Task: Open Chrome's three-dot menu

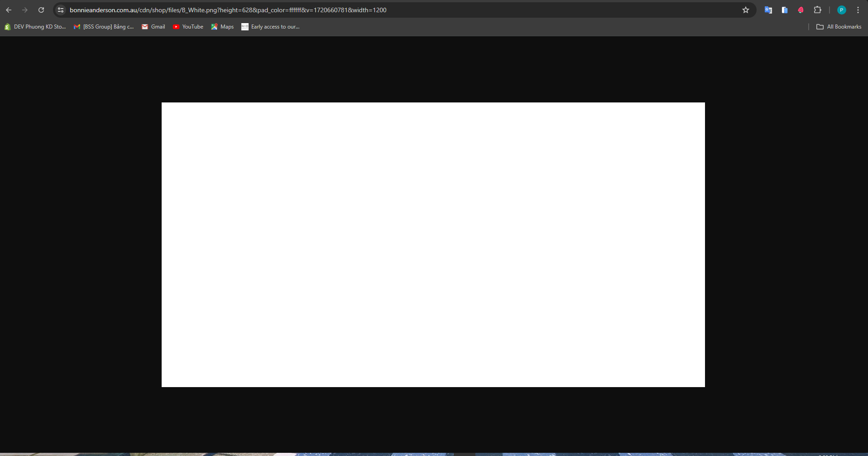Action: [858, 10]
